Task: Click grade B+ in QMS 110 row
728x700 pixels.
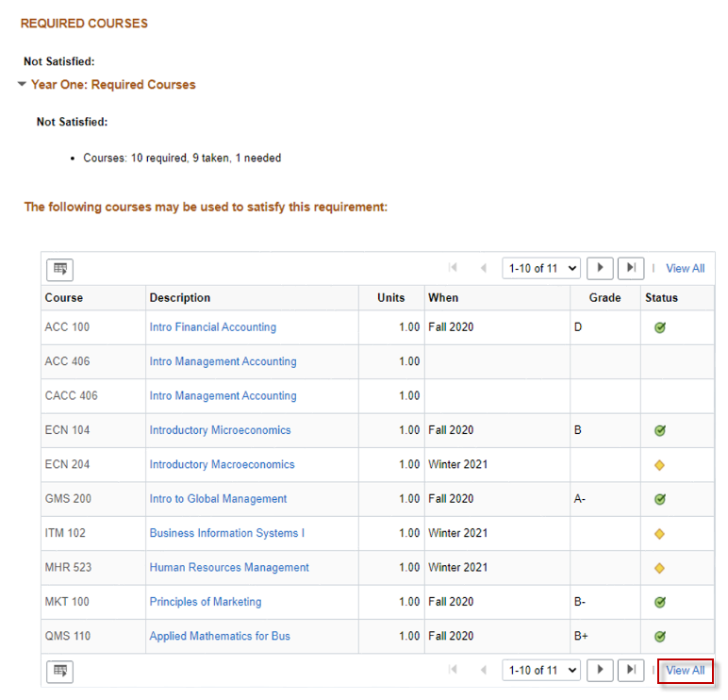Action: 581,637
